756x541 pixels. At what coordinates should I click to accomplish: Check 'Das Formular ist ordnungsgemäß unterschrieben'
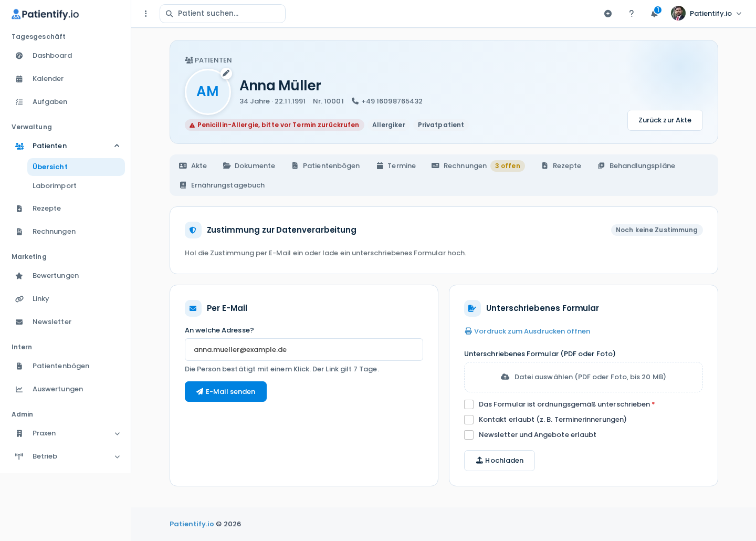[469, 404]
